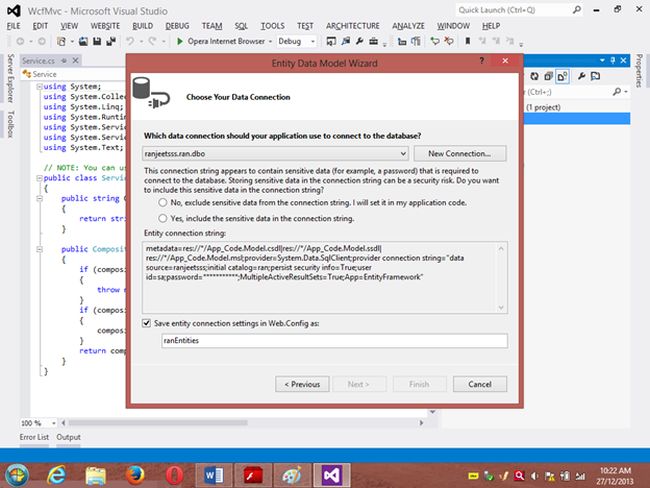The width and height of the screenshot is (650, 488).
Task: Open Paint from the taskbar
Action: 292,475
